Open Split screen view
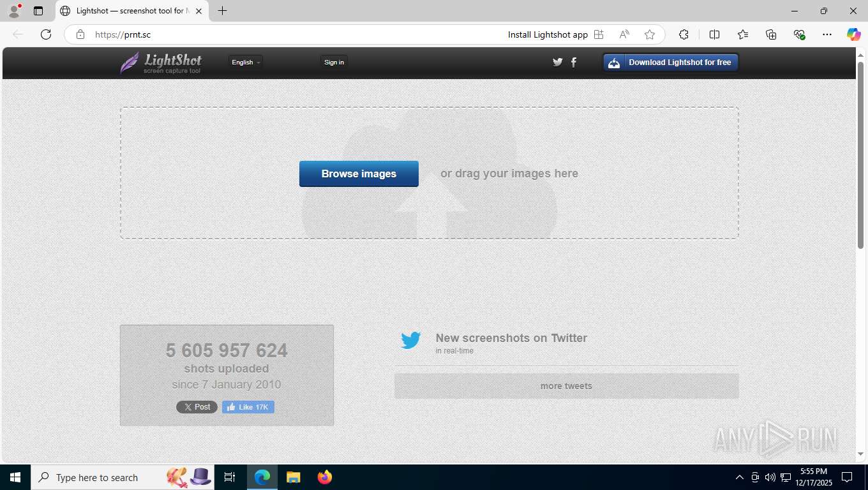868x490 pixels. point(715,34)
